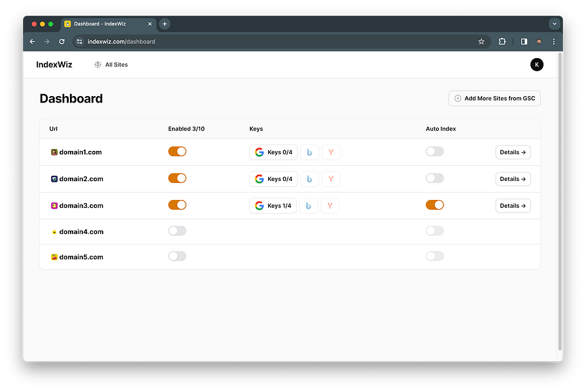586x392 pixels.
Task: Disable the Enabled toggle for domain3.com
Action: [x=177, y=205]
